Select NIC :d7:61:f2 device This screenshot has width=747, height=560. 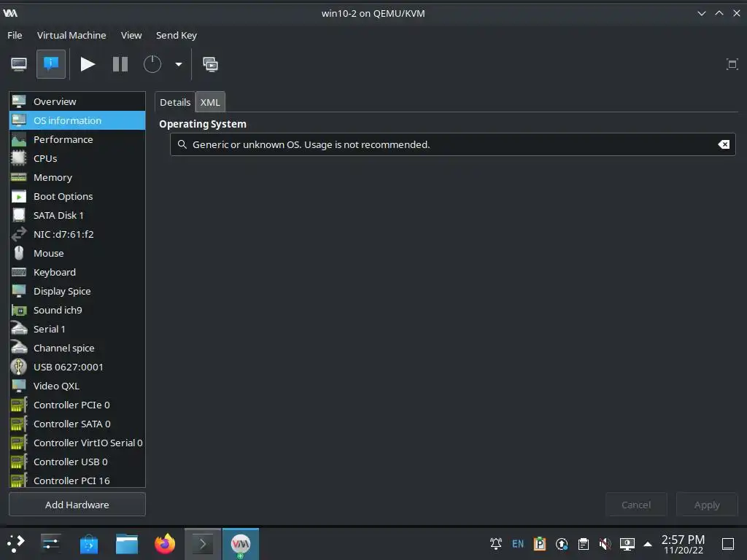coord(77,234)
